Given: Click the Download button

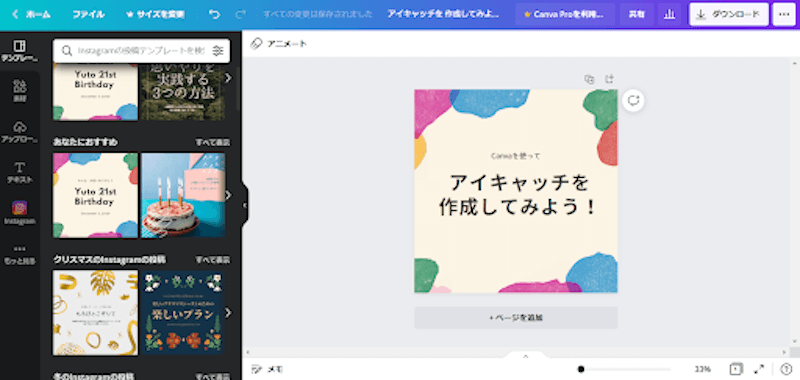Looking at the screenshot, I should click(x=729, y=14).
